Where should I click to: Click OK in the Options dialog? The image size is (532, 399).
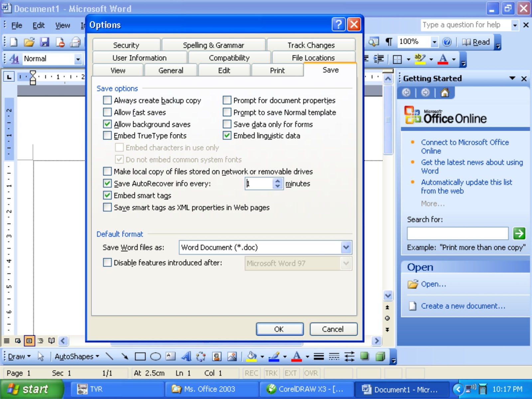click(279, 329)
